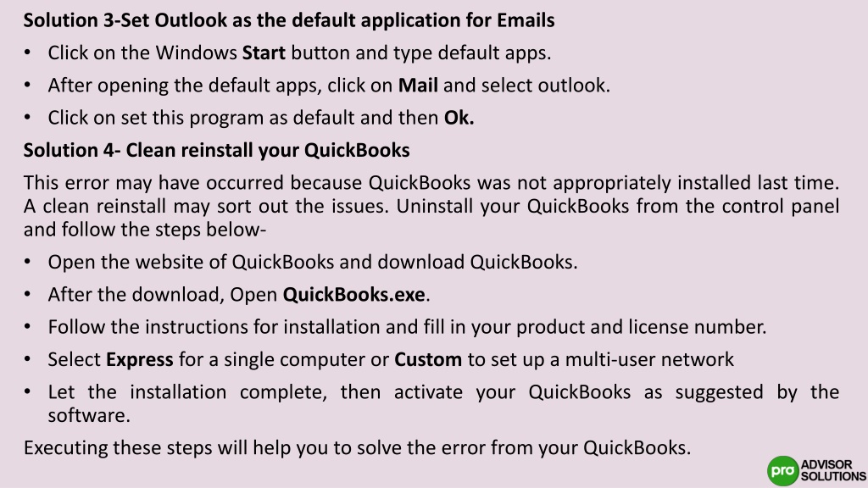
Task: Click the 'product and license number' text
Action: [641, 327]
